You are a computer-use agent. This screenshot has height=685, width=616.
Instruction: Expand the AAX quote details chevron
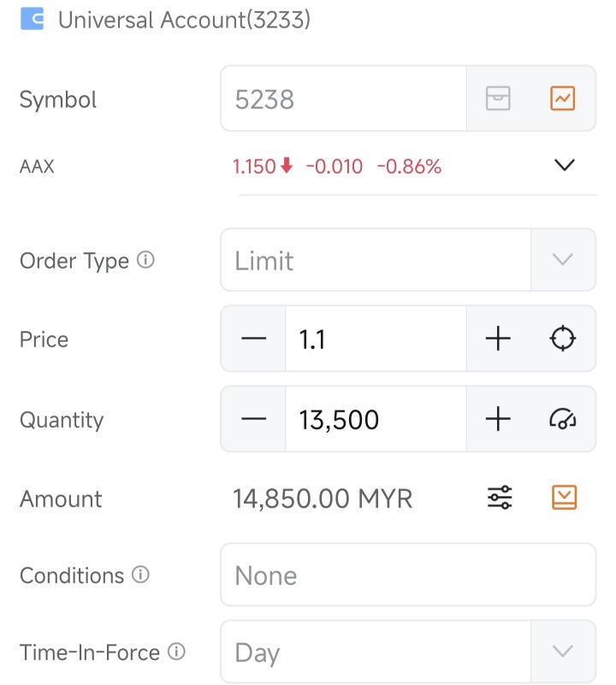(565, 165)
